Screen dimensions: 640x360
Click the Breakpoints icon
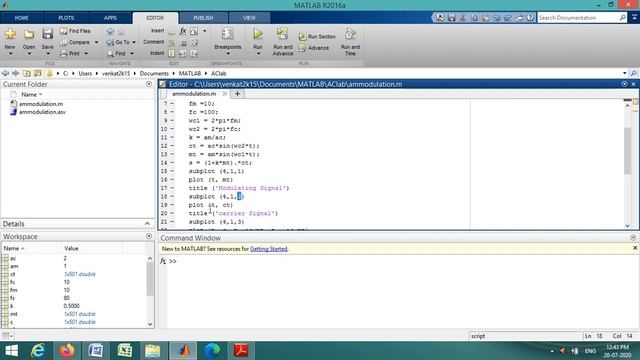tap(227, 34)
